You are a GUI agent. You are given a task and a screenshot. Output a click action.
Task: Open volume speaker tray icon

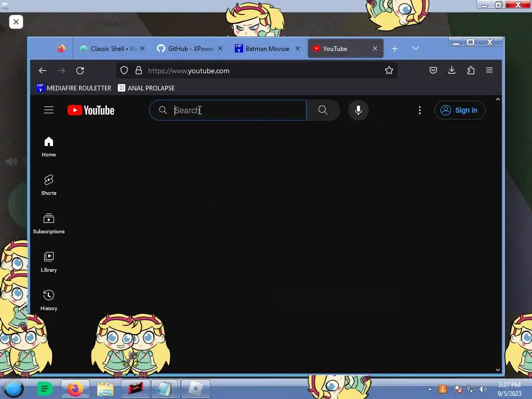coord(483,389)
